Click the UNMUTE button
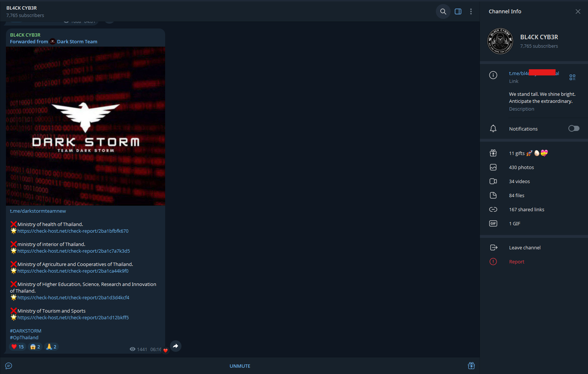The image size is (588, 374). pyautogui.click(x=240, y=366)
